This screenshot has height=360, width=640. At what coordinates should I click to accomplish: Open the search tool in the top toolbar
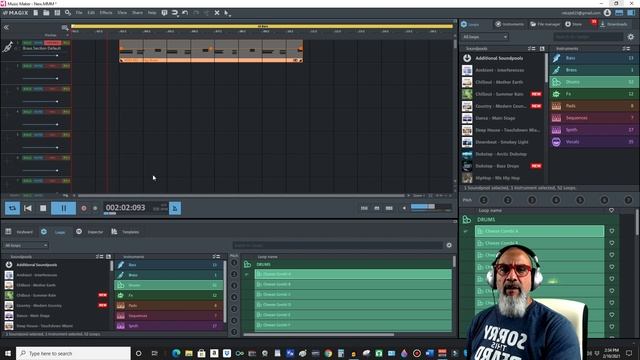[x=68, y=13]
